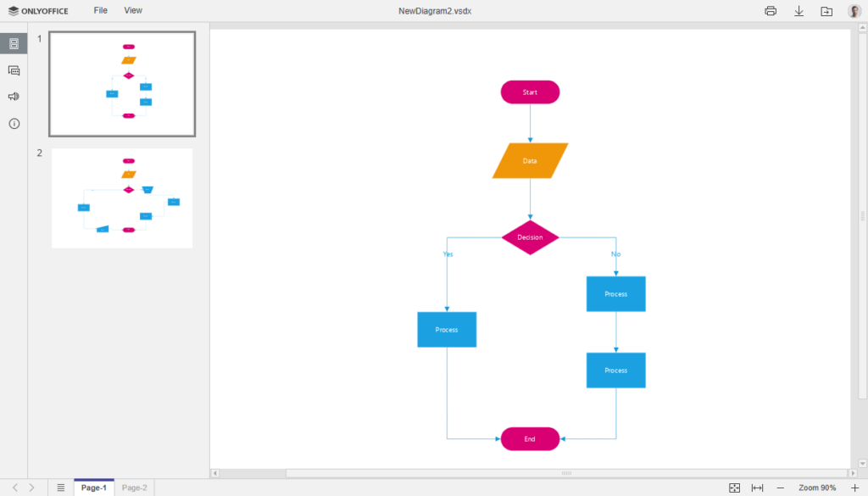This screenshot has width=868, height=496.
Task: Open the list of pages button
Action: (x=60, y=488)
